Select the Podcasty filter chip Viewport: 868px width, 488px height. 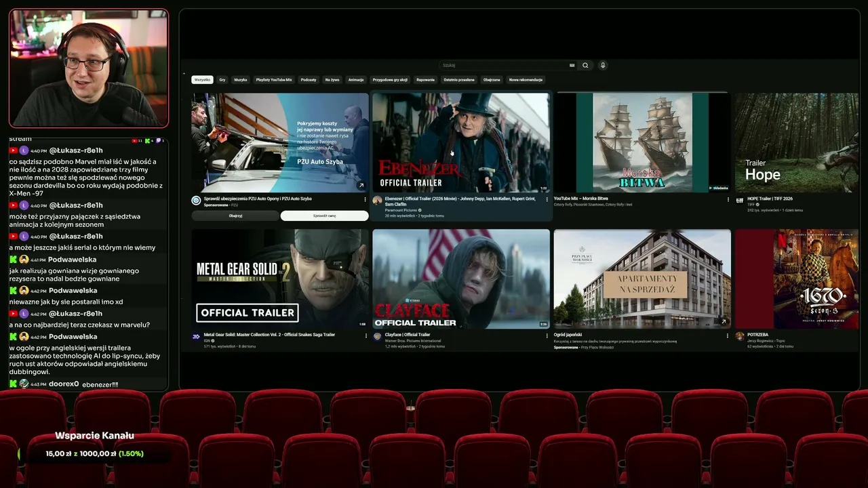(x=309, y=80)
